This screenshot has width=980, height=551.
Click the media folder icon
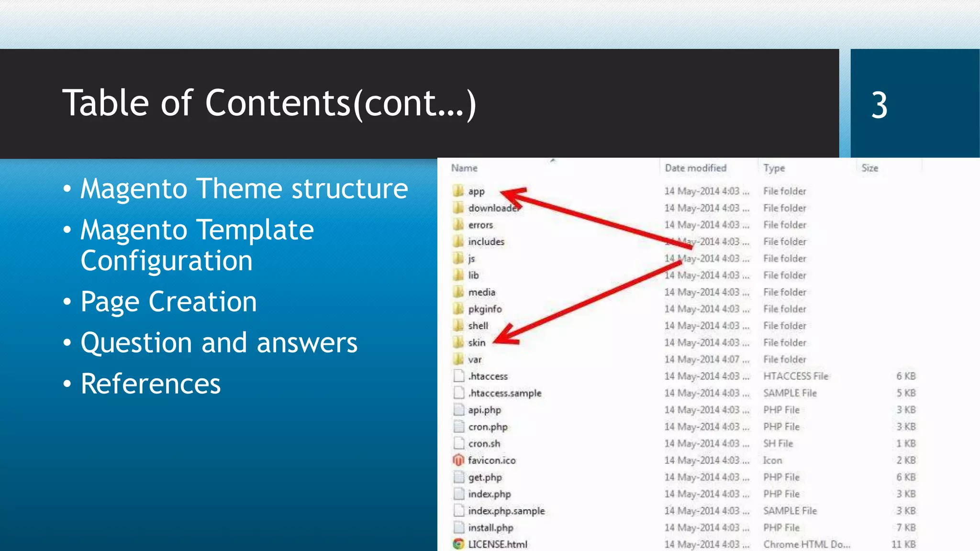coord(458,292)
